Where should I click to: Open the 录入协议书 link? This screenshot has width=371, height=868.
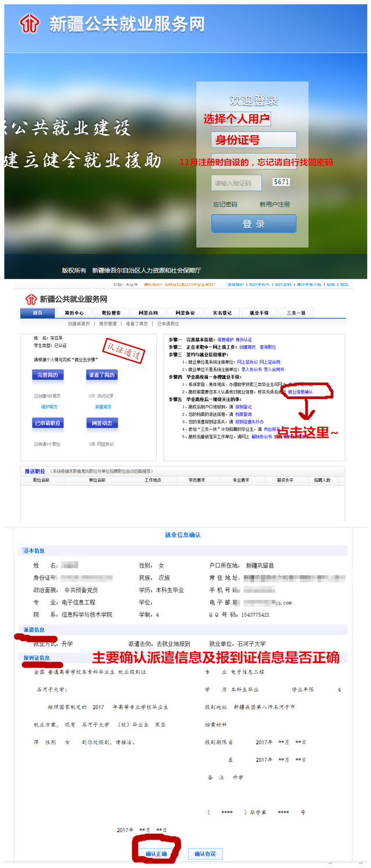[252, 369]
